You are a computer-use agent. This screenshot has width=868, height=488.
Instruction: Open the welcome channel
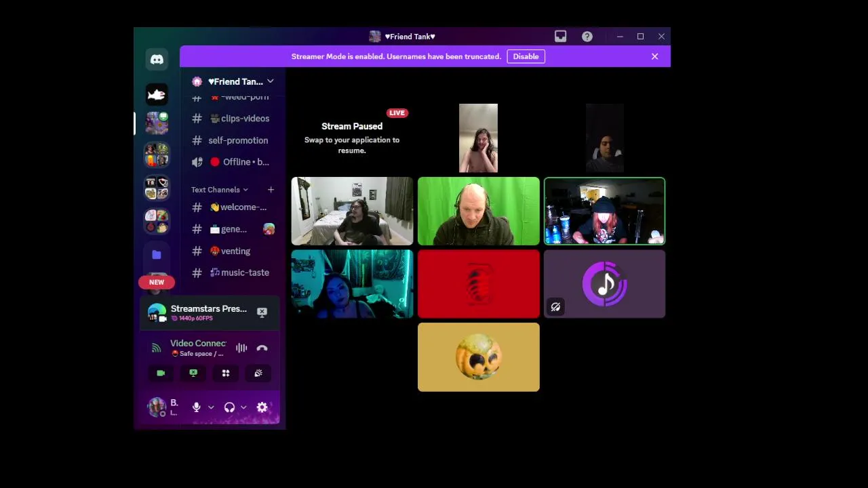233,207
